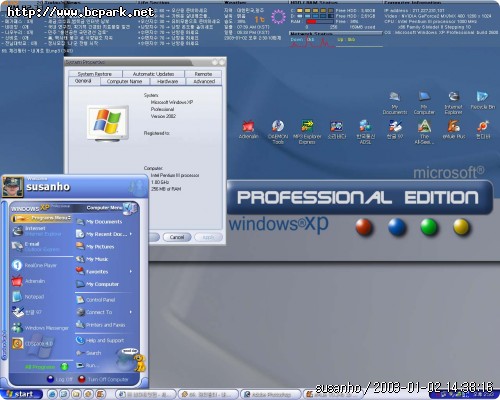Select the General tab
This screenshot has width=500, height=400.
pos(83,81)
